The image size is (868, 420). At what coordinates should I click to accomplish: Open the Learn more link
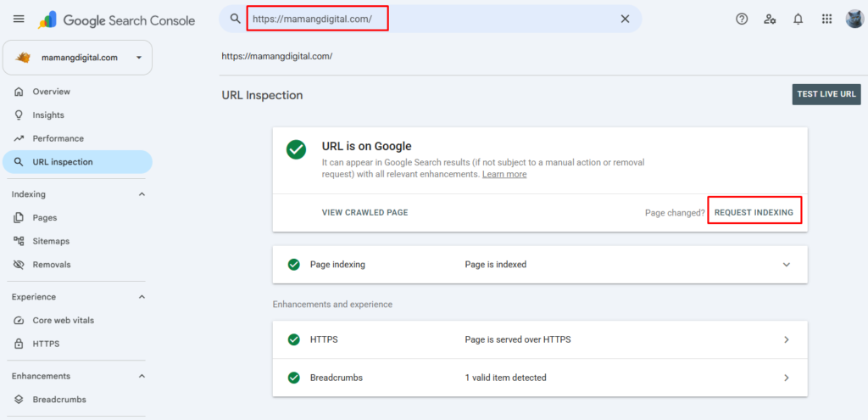tap(504, 175)
